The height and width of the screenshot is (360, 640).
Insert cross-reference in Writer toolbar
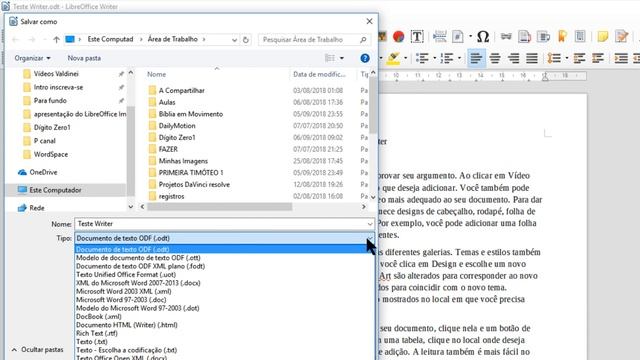pos(580,37)
